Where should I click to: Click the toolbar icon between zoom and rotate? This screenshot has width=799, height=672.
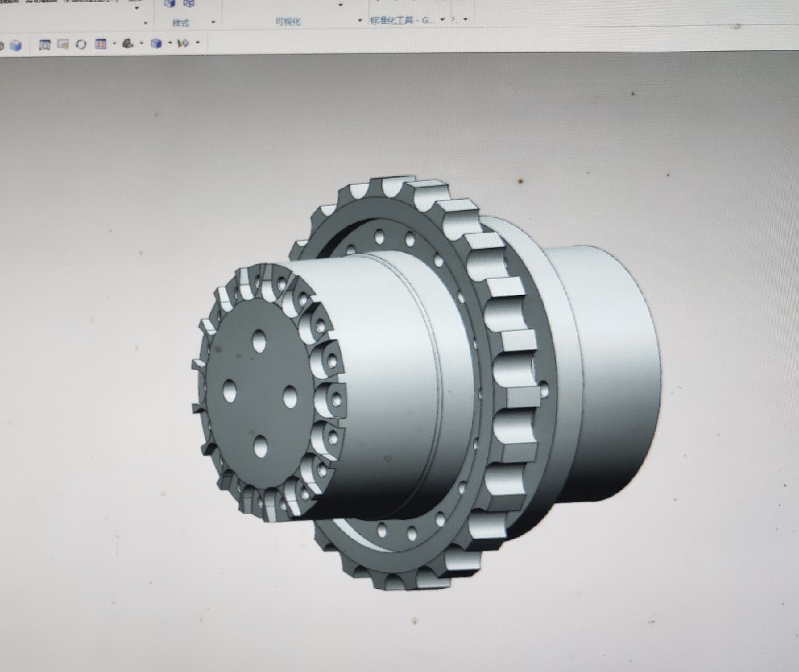[63, 45]
